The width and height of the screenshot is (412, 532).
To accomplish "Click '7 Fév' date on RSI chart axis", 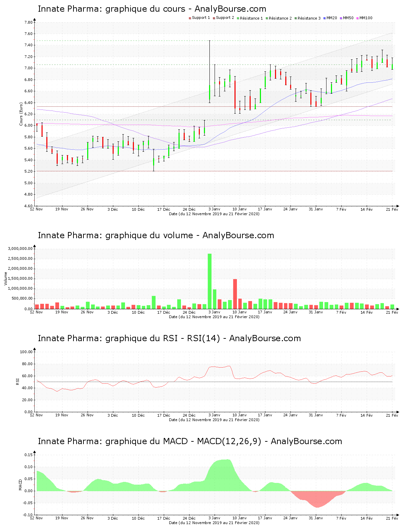I will coord(341,415).
